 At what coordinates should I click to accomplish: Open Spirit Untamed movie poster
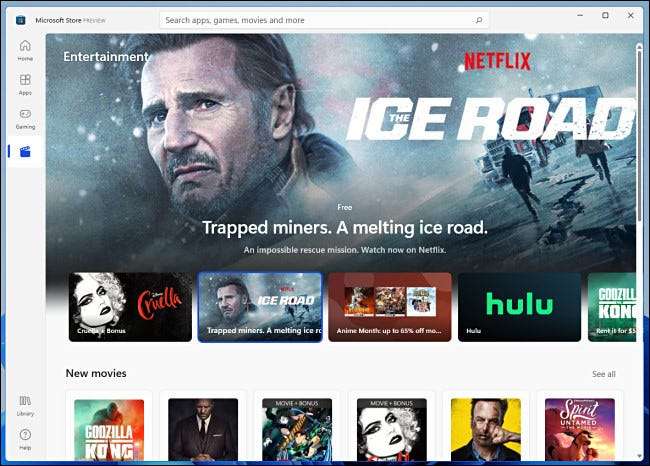[x=580, y=430]
